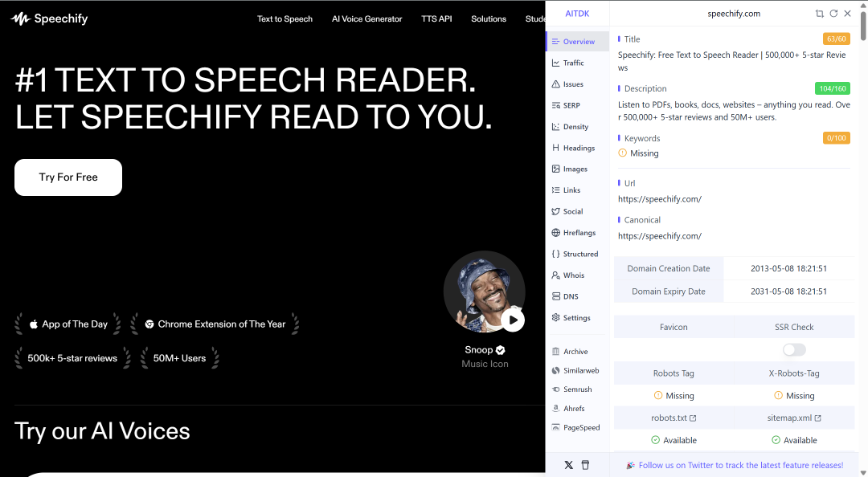Click the description length badge 104/160
Screen dimensions: 868x477
click(833, 88)
